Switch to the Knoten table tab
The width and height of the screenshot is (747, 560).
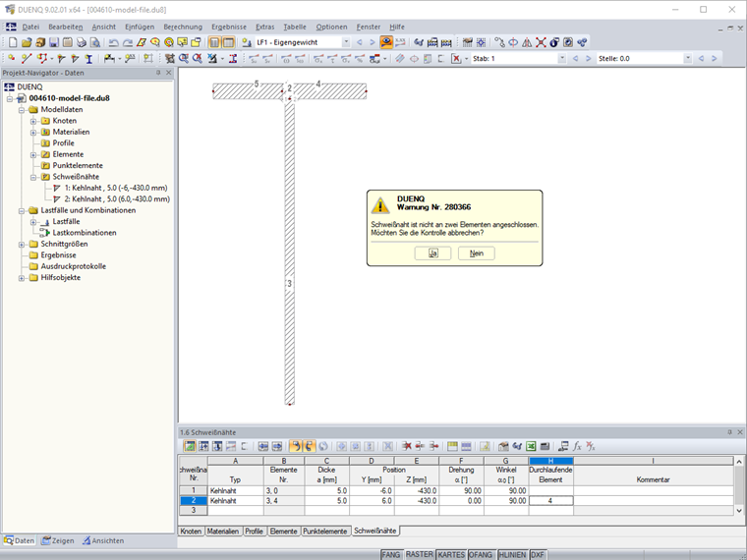(191, 531)
